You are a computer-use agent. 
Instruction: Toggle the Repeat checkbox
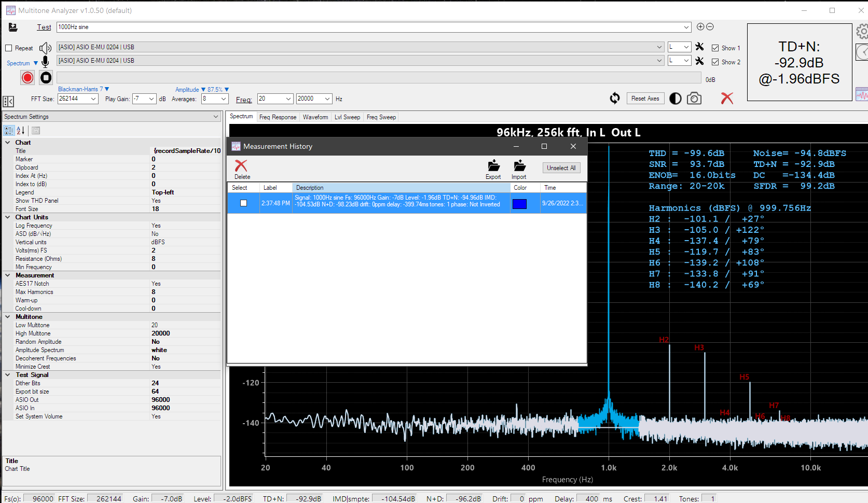[9, 48]
